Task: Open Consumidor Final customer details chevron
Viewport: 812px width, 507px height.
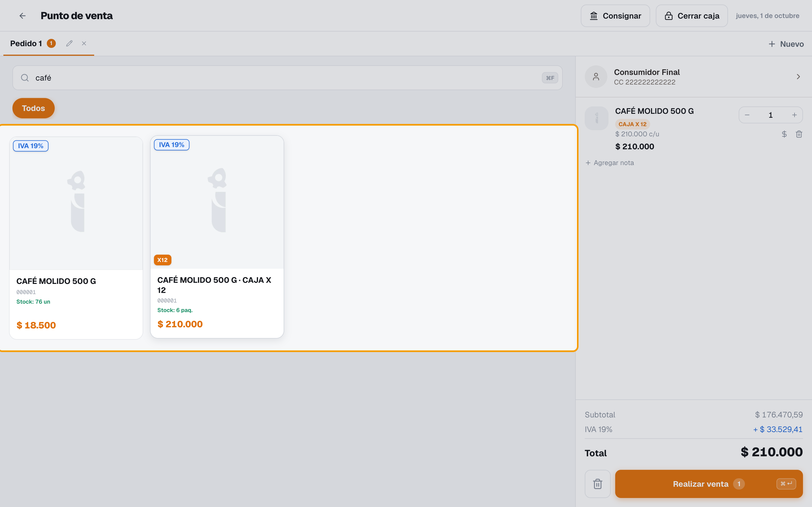Action: 798,77
